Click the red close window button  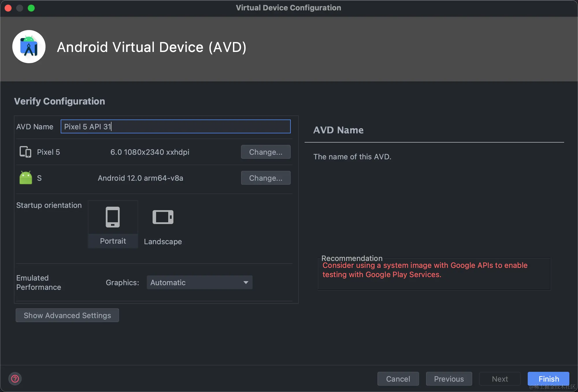(x=8, y=8)
